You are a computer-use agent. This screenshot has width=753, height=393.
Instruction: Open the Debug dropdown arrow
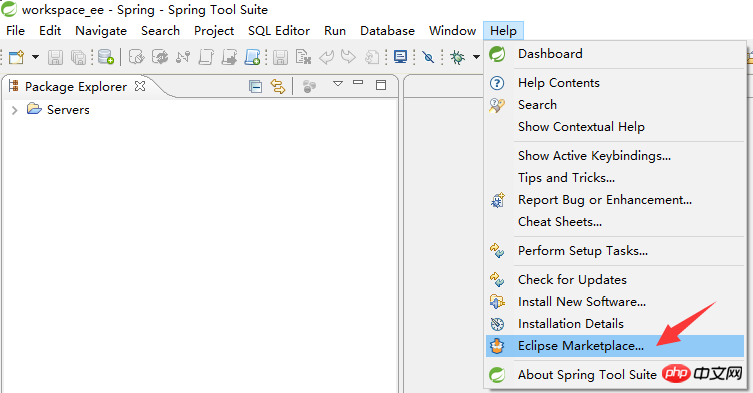tap(476, 57)
